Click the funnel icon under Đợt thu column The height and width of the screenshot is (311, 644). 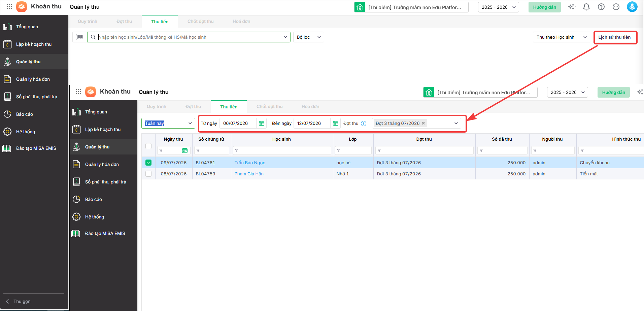click(379, 150)
